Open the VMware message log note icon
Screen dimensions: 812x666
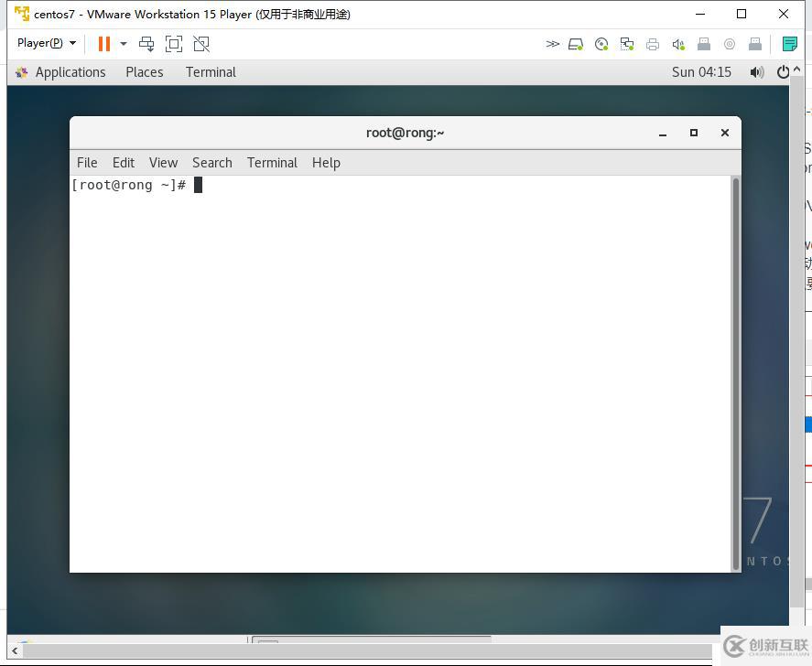789,44
